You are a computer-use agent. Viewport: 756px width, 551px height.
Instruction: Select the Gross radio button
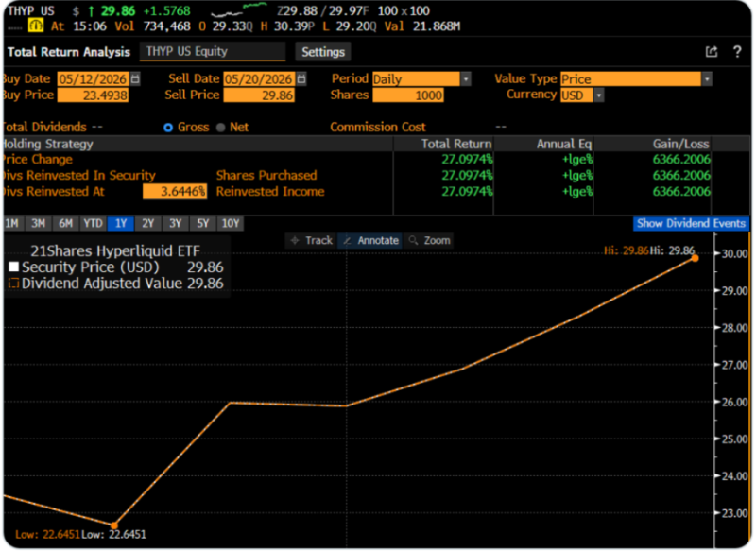pos(168,128)
